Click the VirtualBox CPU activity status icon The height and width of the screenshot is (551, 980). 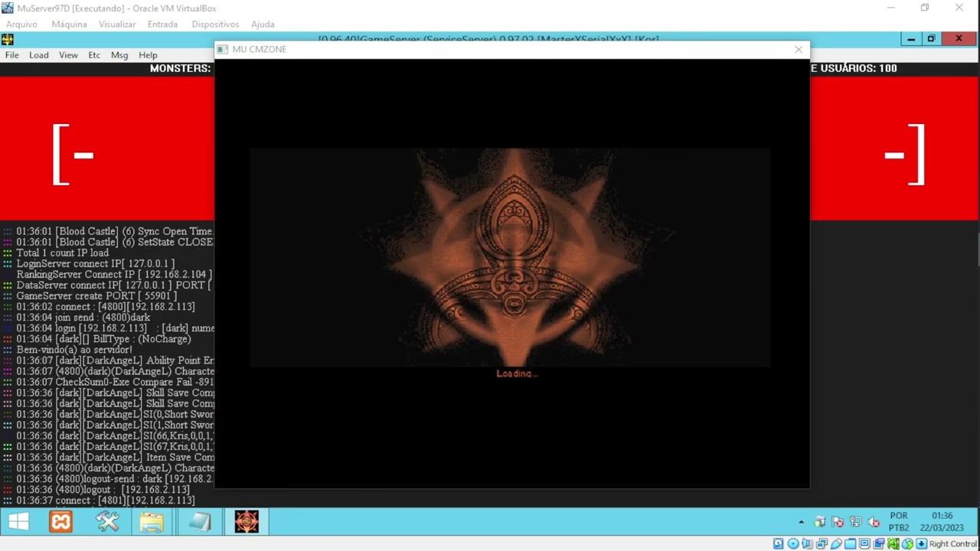click(x=893, y=544)
